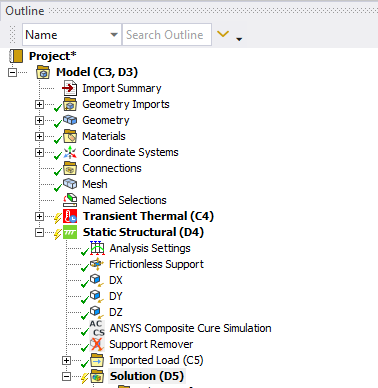This screenshot has width=378, height=388.
Task: Expand the Geometry Imports node
Action: click(39, 104)
